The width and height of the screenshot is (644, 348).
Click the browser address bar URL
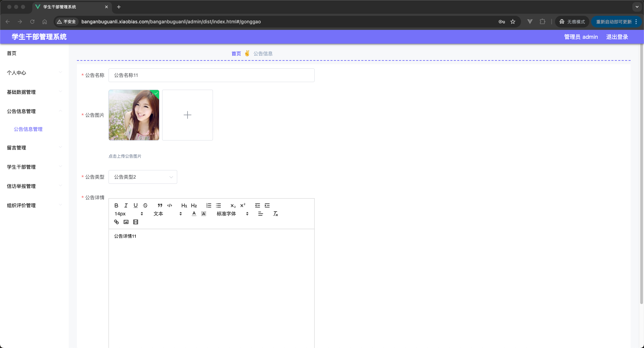pyautogui.click(x=171, y=22)
